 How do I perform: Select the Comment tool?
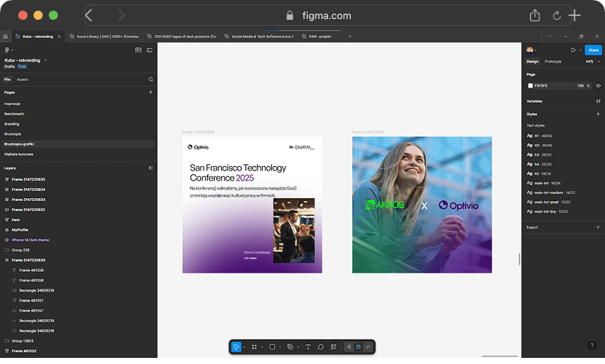pos(321,346)
